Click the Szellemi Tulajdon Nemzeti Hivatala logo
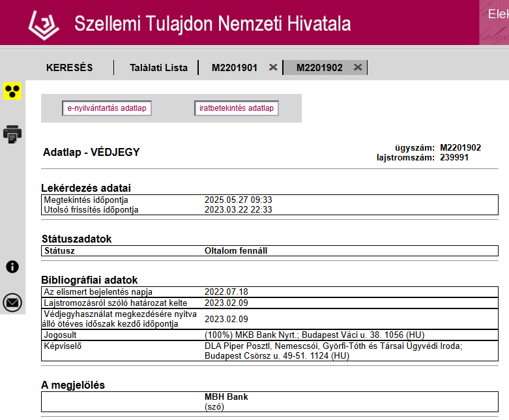509x420 pixels. (x=44, y=25)
